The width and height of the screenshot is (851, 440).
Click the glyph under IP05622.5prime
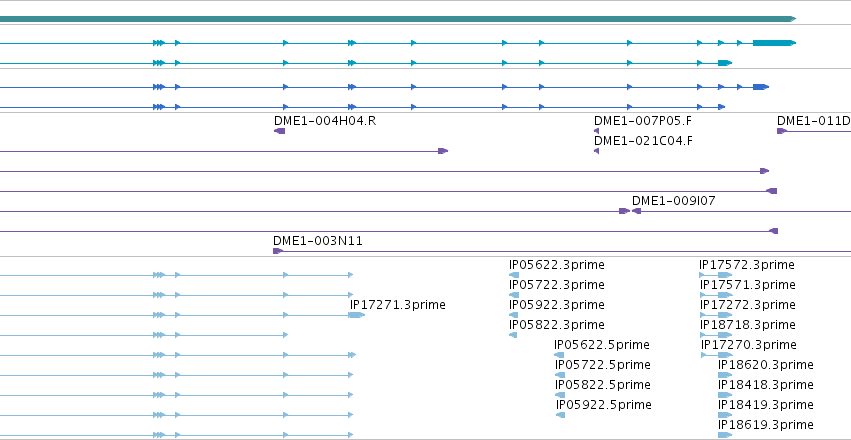pos(561,355)
